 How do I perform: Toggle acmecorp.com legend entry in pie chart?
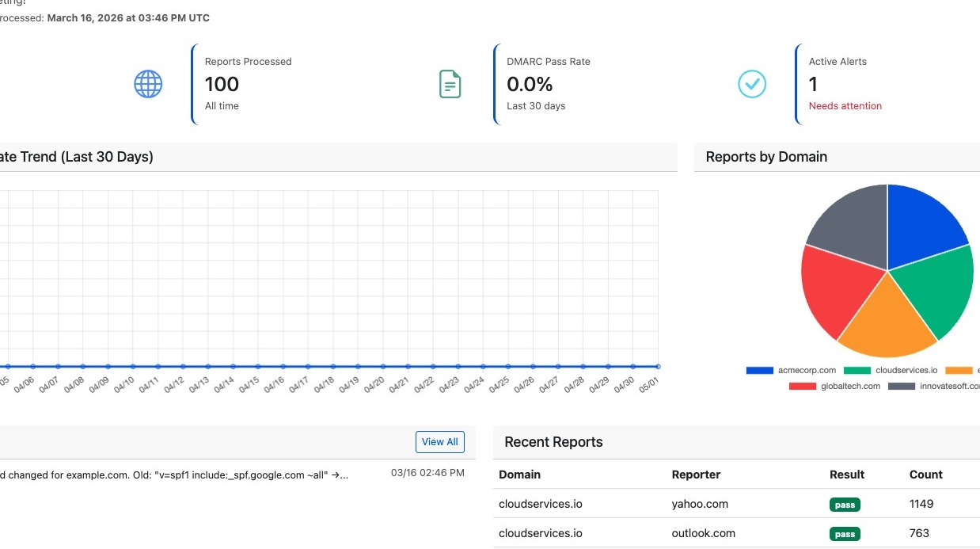point(791,370)
